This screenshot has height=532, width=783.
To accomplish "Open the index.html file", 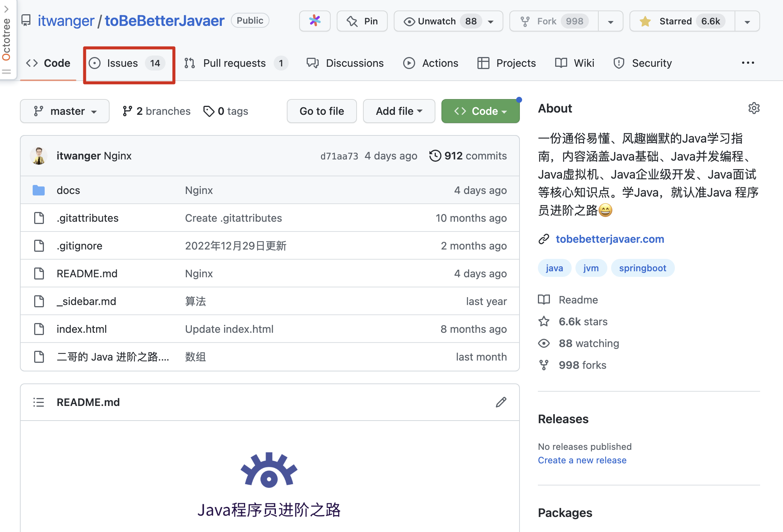I will [81, 329].
